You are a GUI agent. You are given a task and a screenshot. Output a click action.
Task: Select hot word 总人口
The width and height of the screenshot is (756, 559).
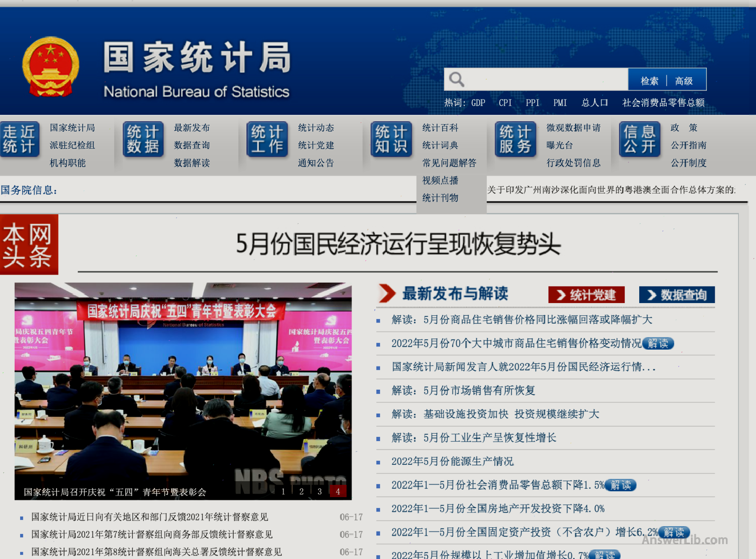click(595, 103)
